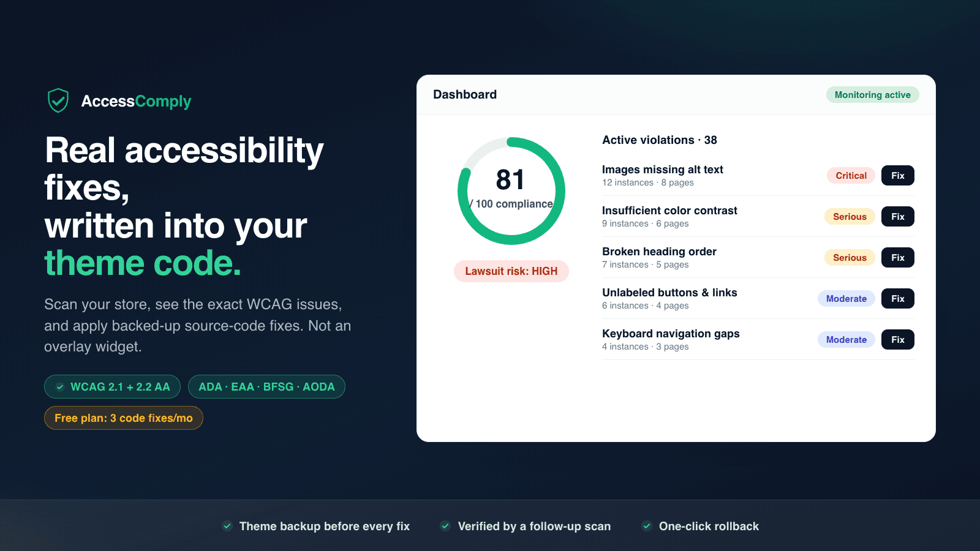Fix the Broken heading order violation

pyautogui.click(x=898, y=258)
